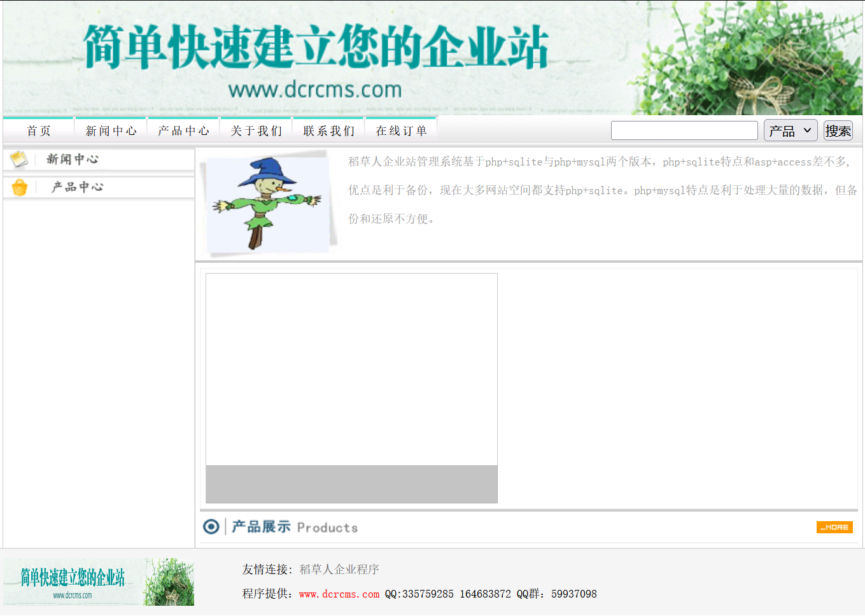The width and height of the screenshot is (865, 616).
Task: Click the small footer logo banner
Action: (x=99, y=582)
